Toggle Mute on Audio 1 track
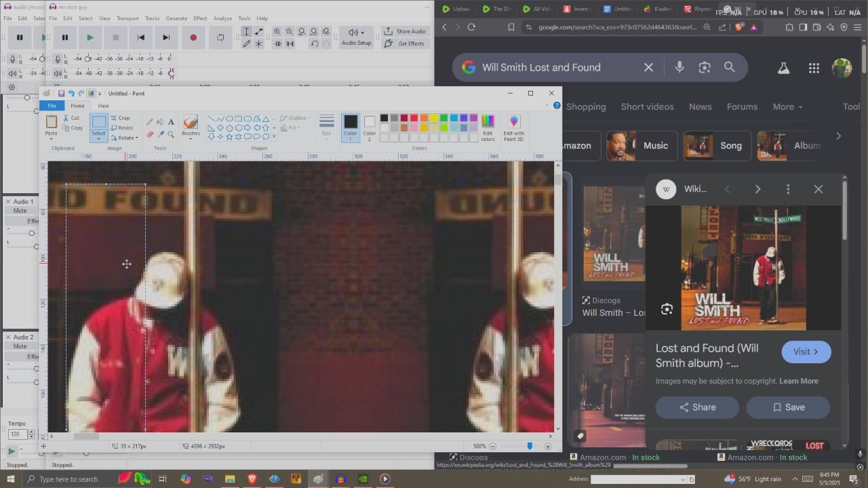Screen dimensions: 868x488 pos(20,211)
